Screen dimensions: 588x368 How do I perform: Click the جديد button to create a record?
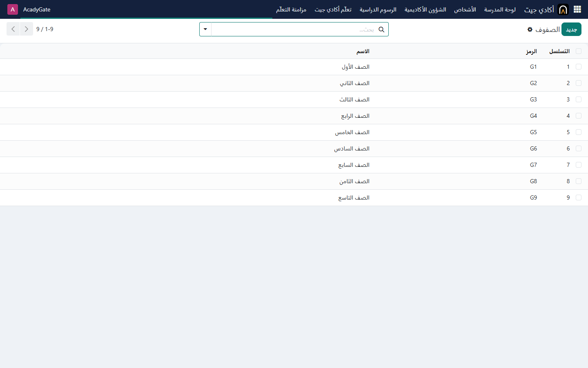pyautogui.click(x=571, y=29)
